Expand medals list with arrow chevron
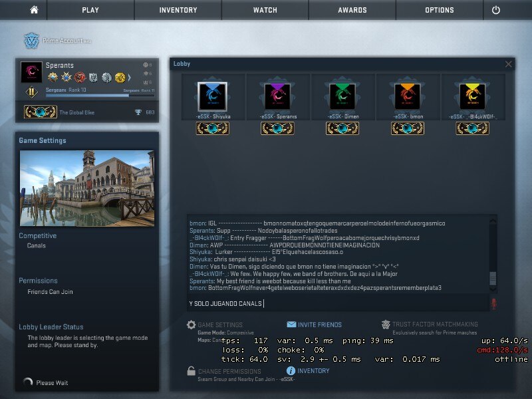The image size is (532, 399). 129,78
